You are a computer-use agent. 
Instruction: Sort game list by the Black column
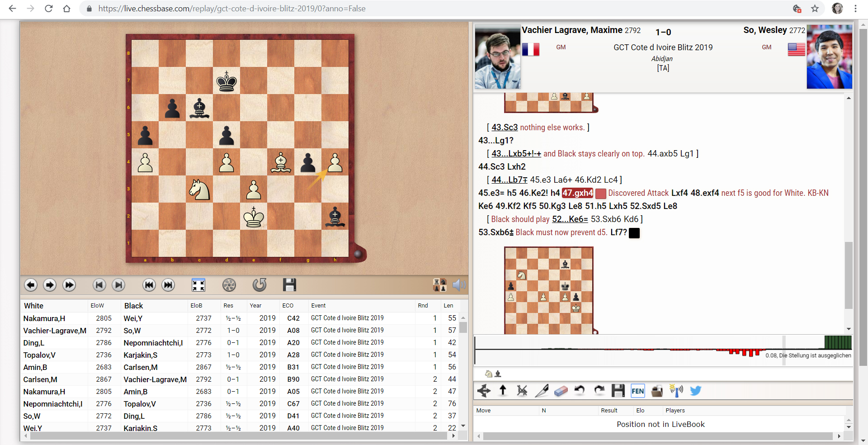coord(133,306)
